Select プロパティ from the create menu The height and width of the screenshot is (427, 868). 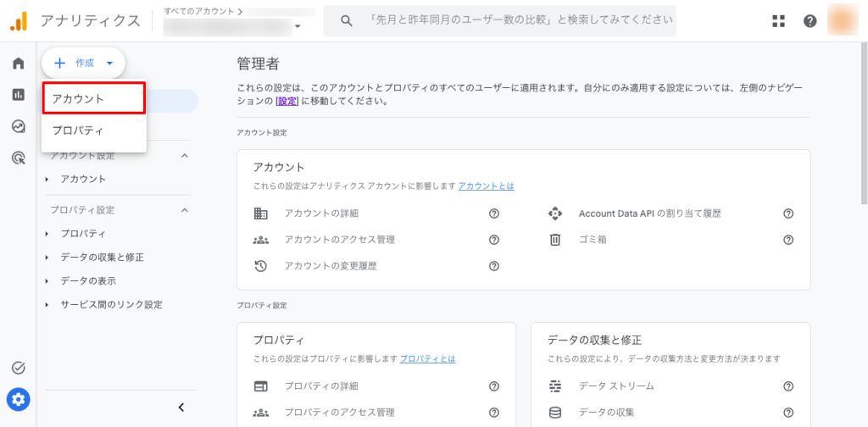pos(94,131)
